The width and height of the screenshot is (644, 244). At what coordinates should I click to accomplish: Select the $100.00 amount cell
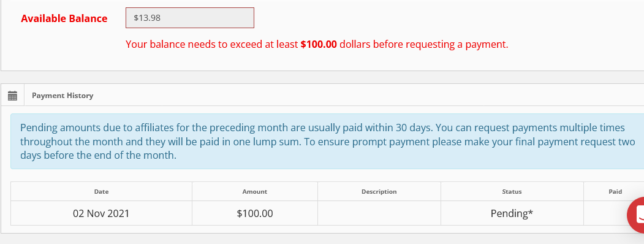click(x=255, y=213)
